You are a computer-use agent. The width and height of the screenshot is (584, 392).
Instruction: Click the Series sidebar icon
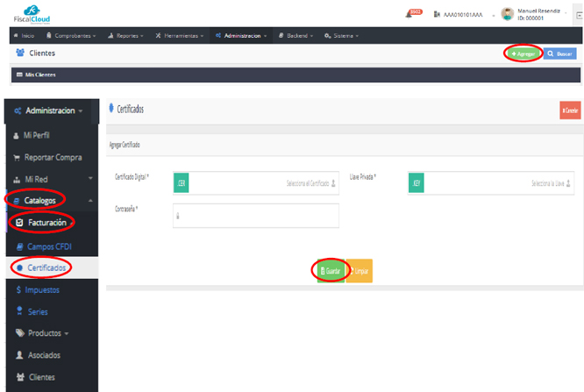(x=20, y=311)
